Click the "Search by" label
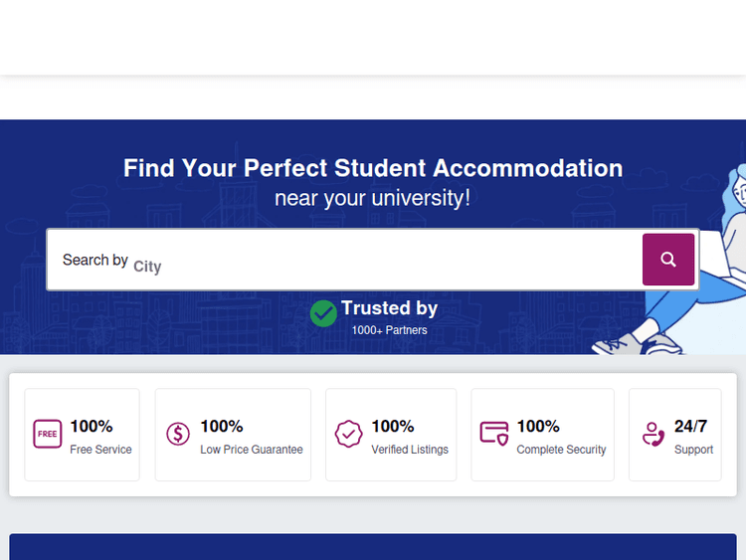This screenshot has height=560, width=746. (x=94, y=260)
